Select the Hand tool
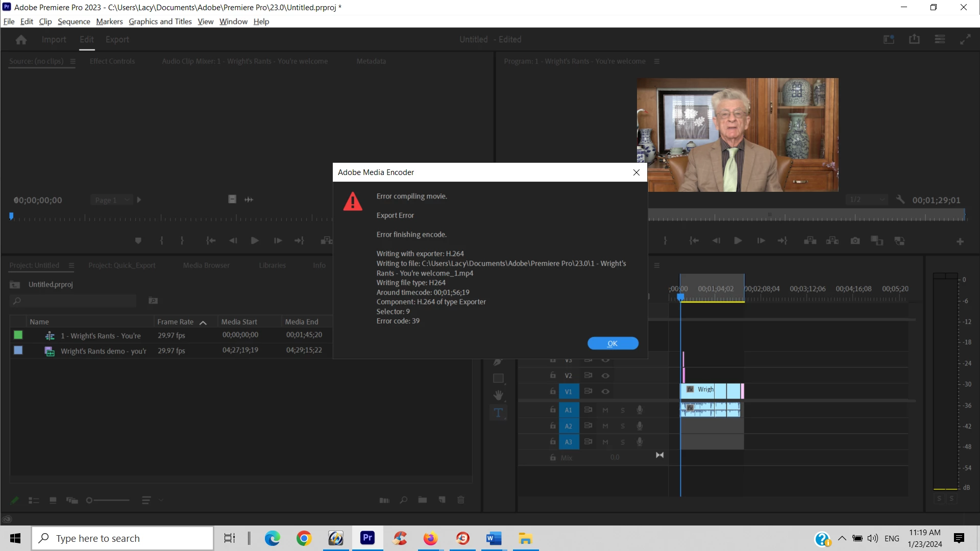Image resolution: width=980 pixels, height=551 pixels. pyautogui.click(x=498, y=395)
